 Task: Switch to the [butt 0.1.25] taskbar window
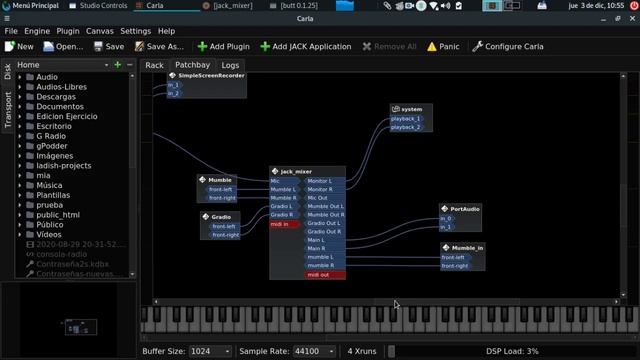294,6
